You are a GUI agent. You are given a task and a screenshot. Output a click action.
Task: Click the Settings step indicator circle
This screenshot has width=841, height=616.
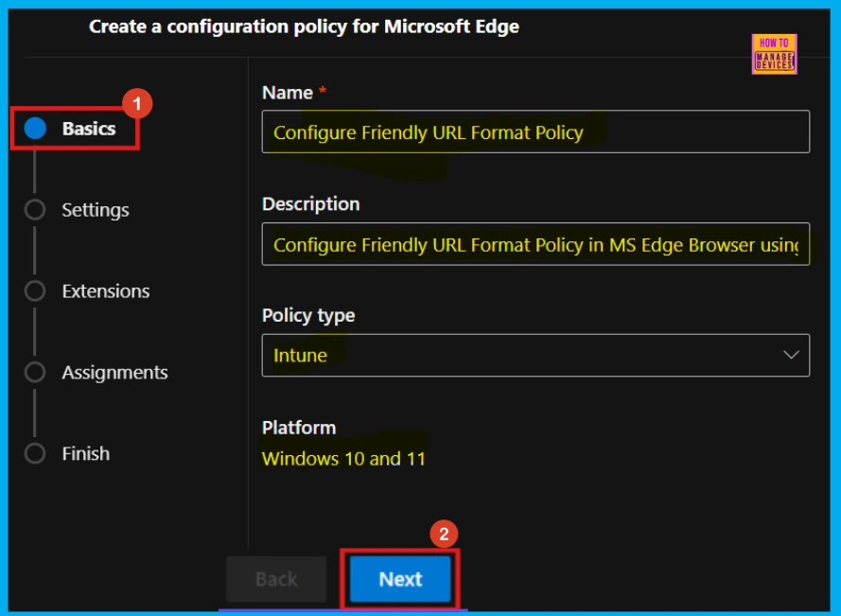point(35,210)
